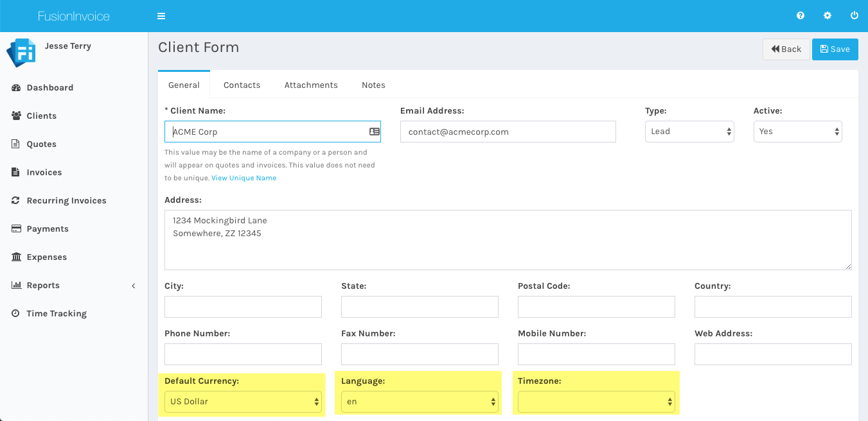The image size is (868, 421).
Task: Open Dashboard from the sidebar
Action: [49, 88]
